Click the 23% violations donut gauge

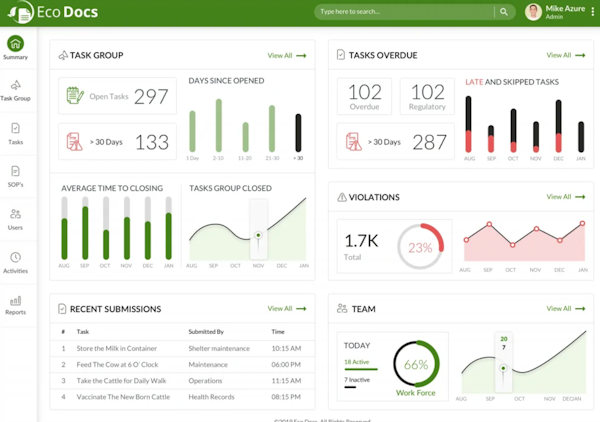420,247
